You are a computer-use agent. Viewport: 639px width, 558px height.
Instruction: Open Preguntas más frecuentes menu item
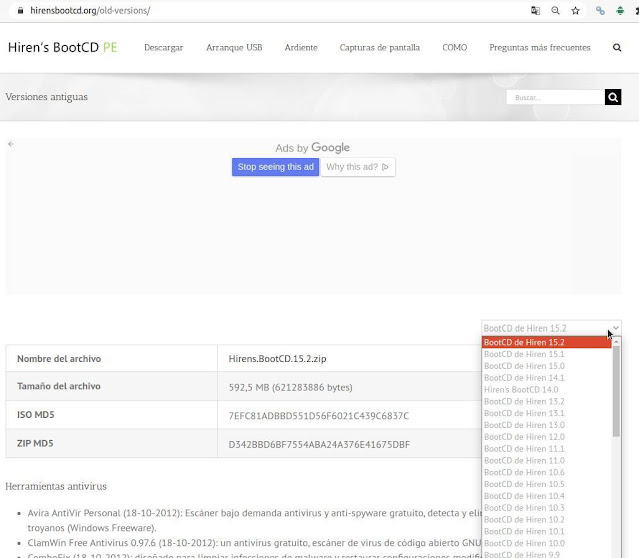click(x=540, y=47)
